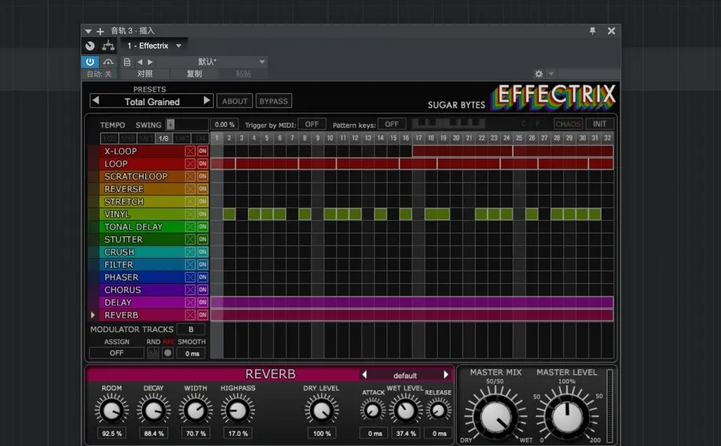Add an insert with the plus icon
The image size is (721, 446).
point(100,31)
